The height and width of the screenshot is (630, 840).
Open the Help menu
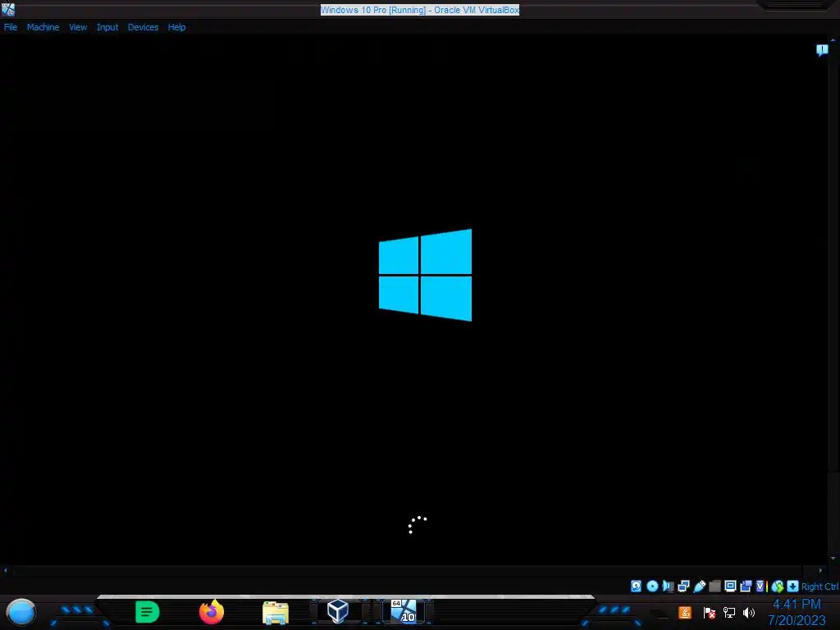(177, 27)
